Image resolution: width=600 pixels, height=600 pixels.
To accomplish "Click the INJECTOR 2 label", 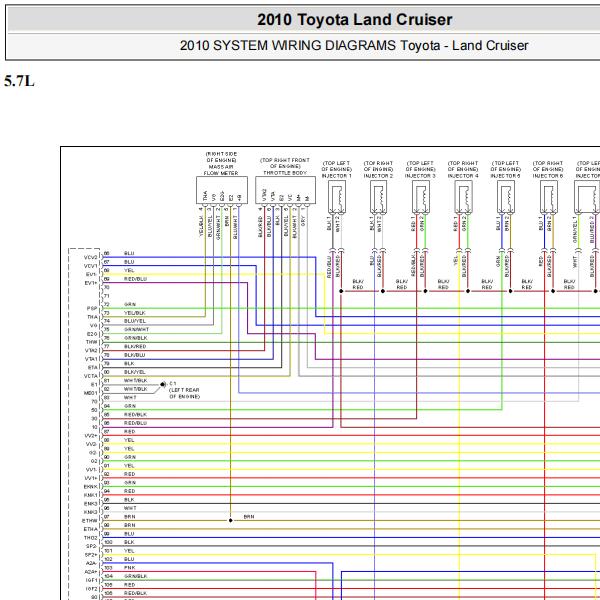I will pos(378,176).
